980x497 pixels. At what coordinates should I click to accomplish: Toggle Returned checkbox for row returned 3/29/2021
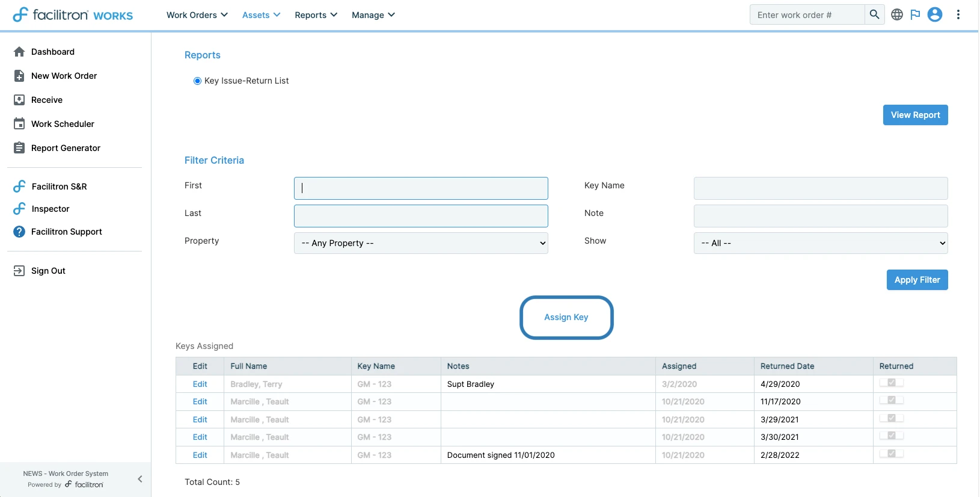[892, 418]
